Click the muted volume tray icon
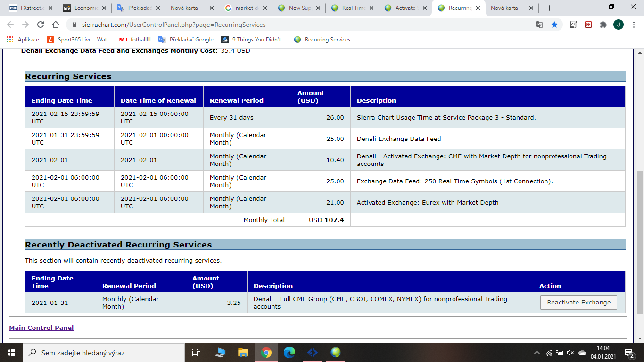The width and height of the screenshot is (644, 362). click(570, 353)
